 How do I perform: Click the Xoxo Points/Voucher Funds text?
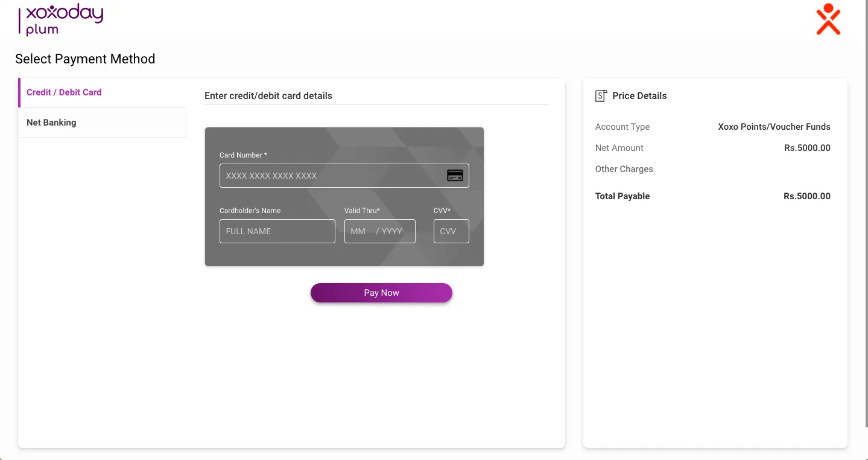click(774, 127)
